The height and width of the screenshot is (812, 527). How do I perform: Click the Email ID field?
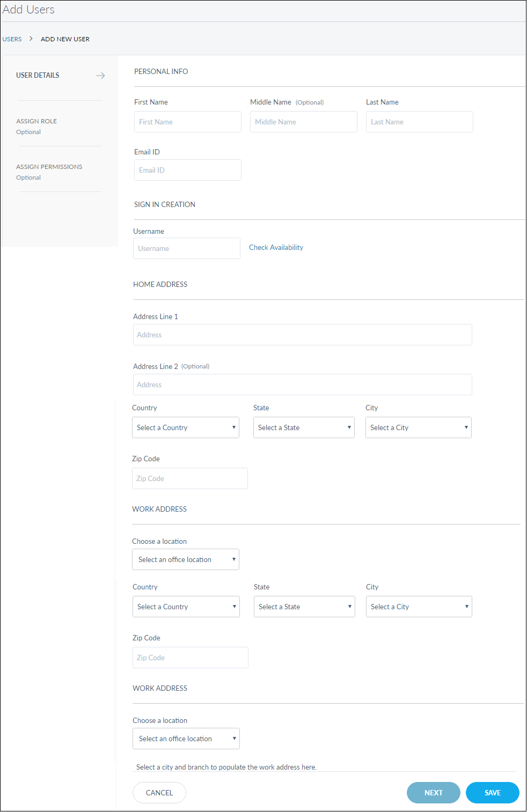coord(187,170)
